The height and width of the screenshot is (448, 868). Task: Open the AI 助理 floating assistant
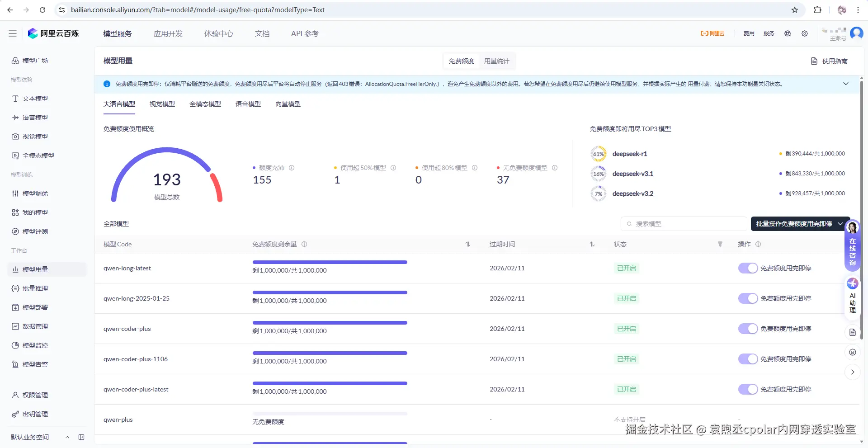click(853, 296)
